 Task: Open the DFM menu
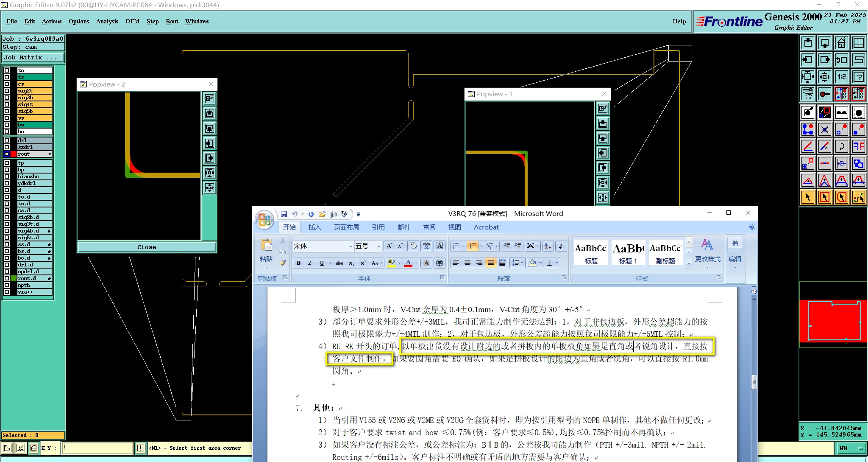pos(132,21)
